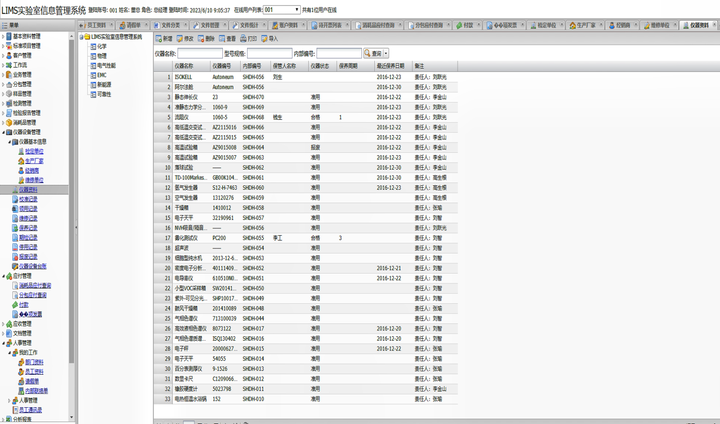Select 新能源 in the category tree
The width and height of the screenshot is (720, 424).
pyautogui.click(x=104, y=85)
